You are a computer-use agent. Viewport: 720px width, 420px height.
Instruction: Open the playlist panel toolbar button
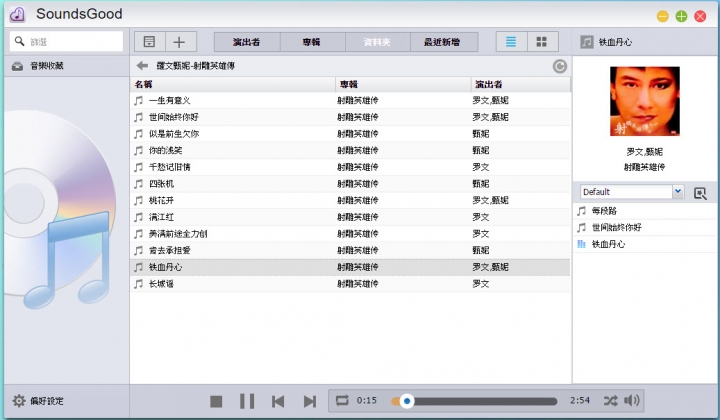pyautogui.click(x=149, y=42)
